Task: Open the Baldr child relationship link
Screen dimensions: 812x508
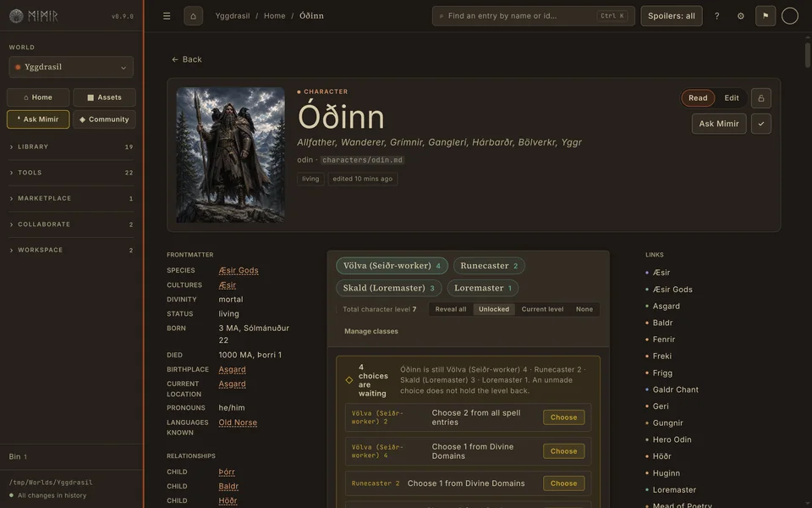Action: (228, 487)
